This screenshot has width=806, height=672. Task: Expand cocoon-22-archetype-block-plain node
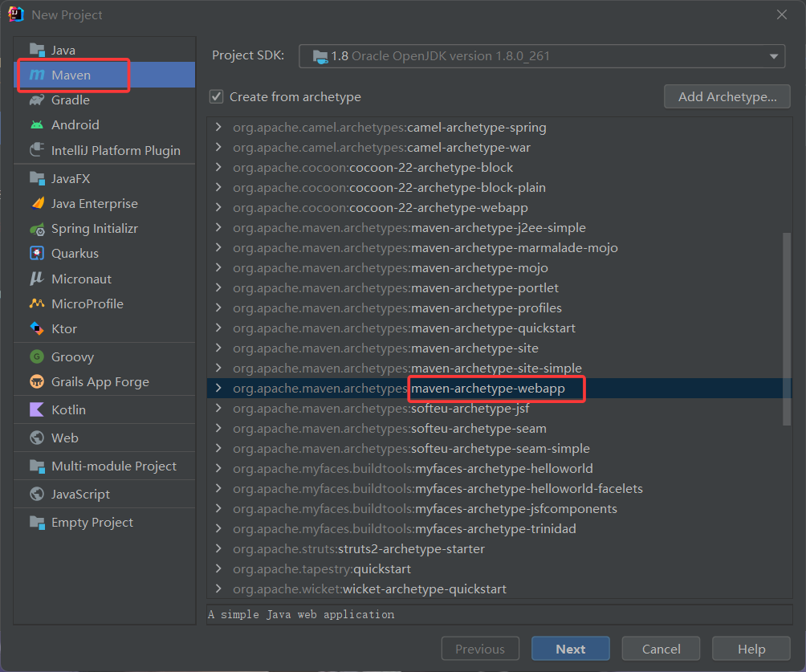pyautogui.click(x=218, y=187)
